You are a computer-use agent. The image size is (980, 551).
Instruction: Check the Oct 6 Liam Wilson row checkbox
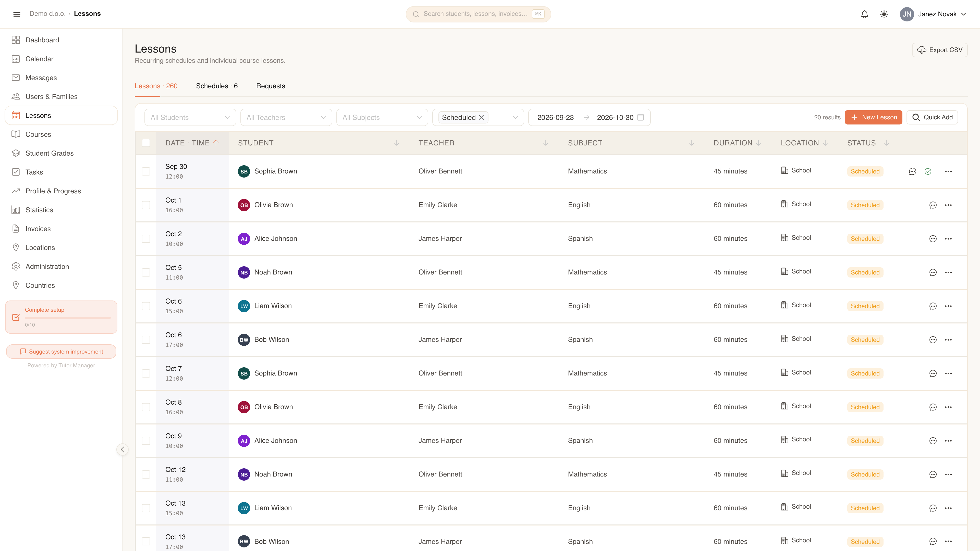point(146,306)
